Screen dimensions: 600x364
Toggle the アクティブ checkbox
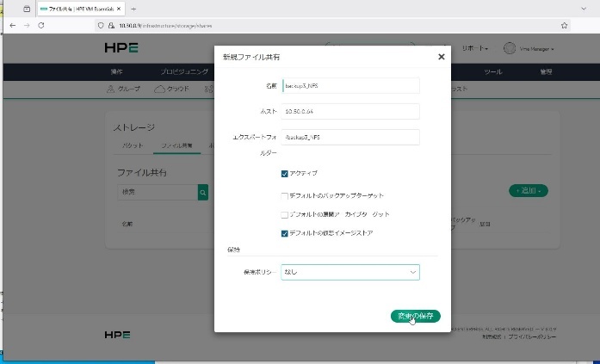[285, 173]
